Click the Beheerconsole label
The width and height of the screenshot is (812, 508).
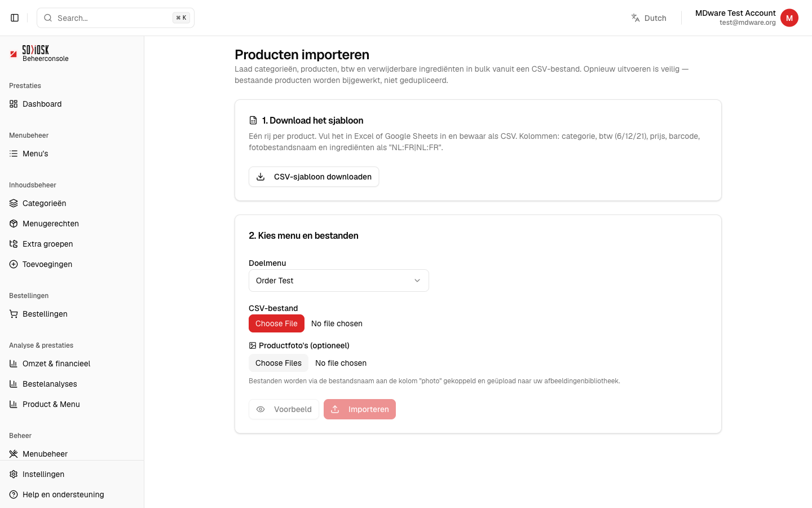coord(46,59)
